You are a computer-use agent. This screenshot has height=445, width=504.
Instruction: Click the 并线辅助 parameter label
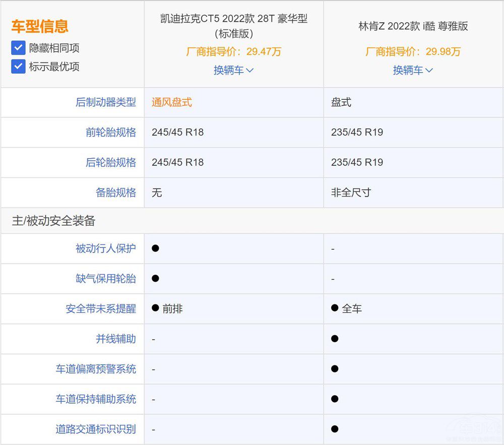click(116, 339)
